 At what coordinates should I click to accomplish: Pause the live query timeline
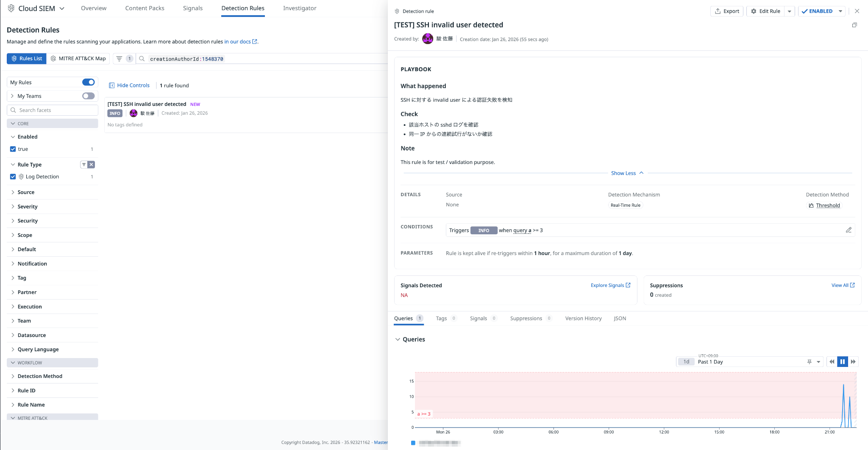tap(843, 362)
